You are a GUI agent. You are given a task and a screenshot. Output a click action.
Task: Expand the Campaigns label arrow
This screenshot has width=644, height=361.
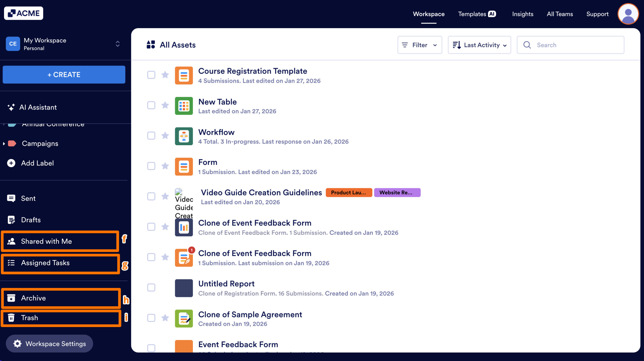tap(4, 144)
